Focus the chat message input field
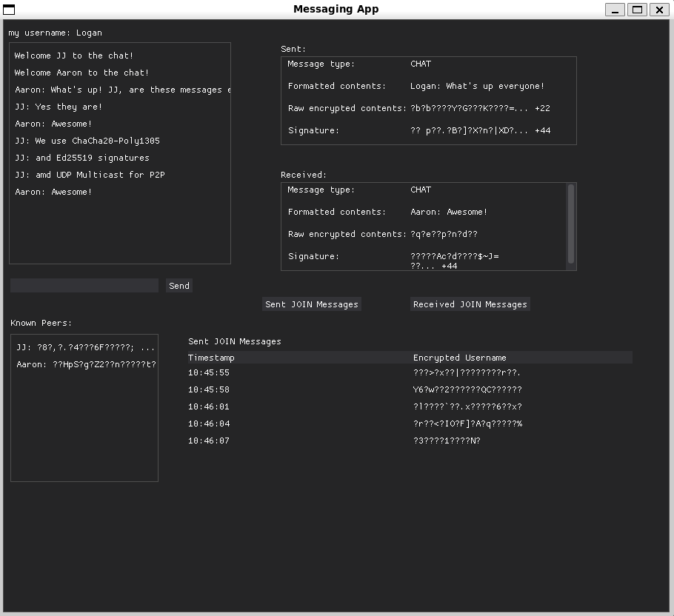The width and height of the screenshot is (674, 616). (84, 286)
